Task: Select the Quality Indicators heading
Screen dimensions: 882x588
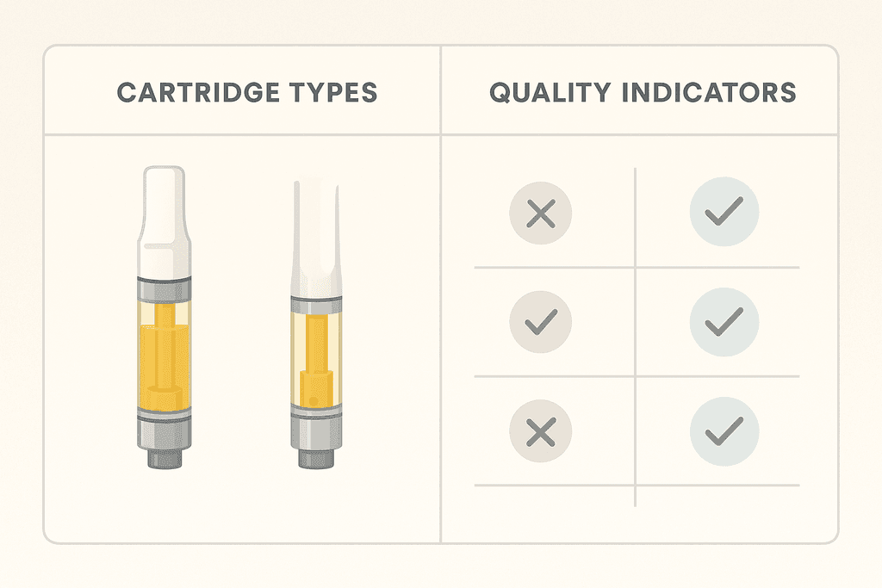Action: [642, 92]
